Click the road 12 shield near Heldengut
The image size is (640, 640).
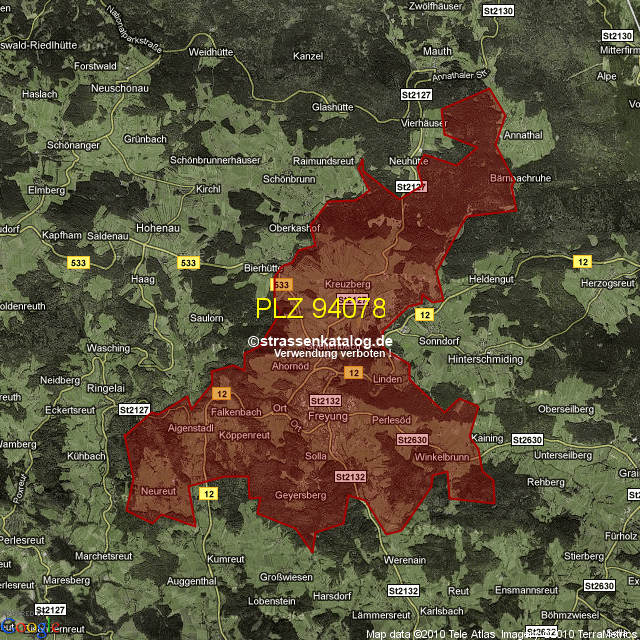tap(582, 261)
